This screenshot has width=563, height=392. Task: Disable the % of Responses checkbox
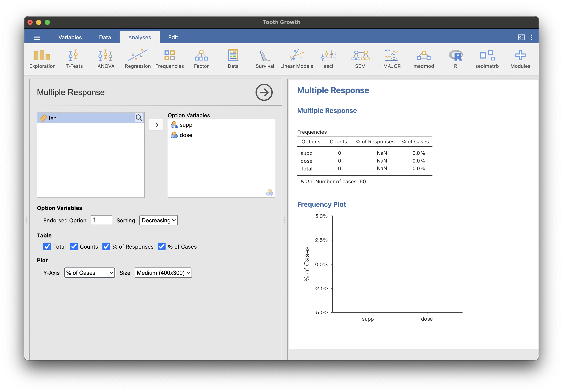tap(107, 246)
